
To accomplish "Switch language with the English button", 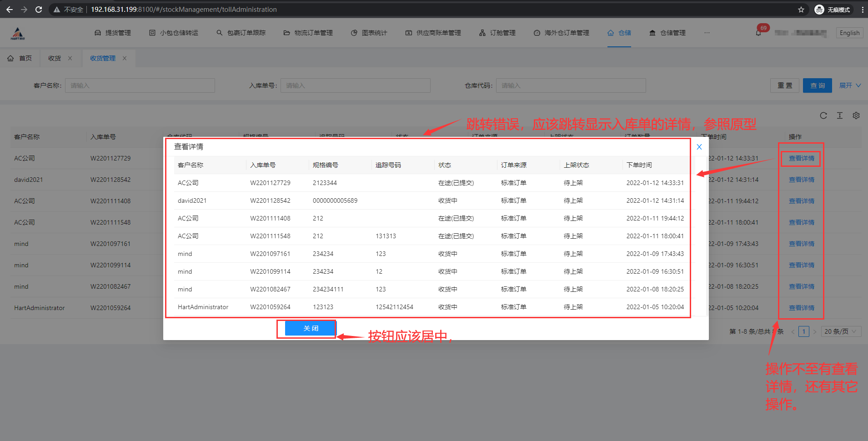I will [849, 33].
